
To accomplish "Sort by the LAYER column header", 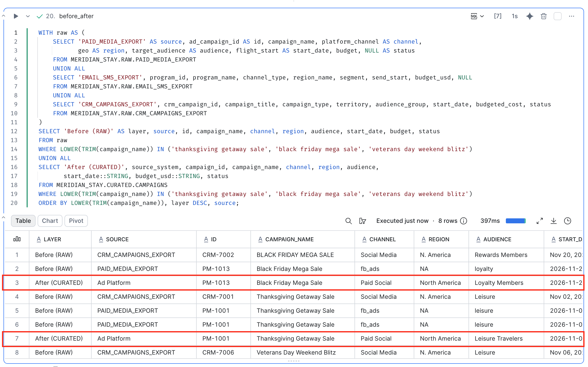I will [60, 239].
